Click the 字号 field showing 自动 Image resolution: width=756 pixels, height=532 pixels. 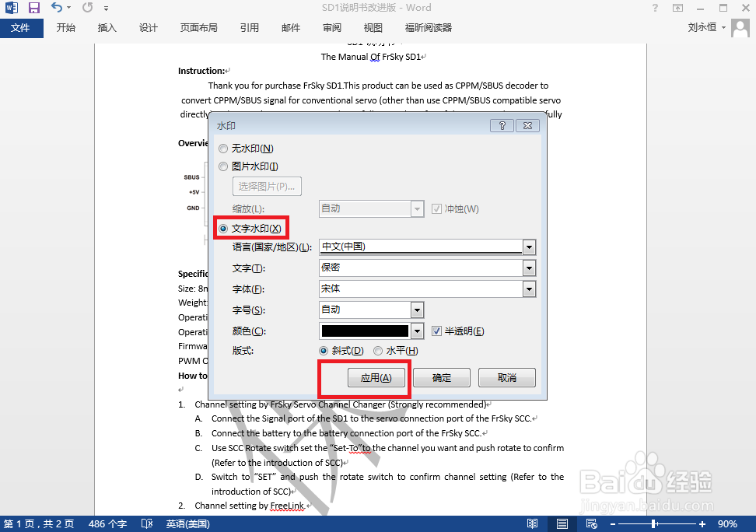pyautogui.click(x=365, y=310)
